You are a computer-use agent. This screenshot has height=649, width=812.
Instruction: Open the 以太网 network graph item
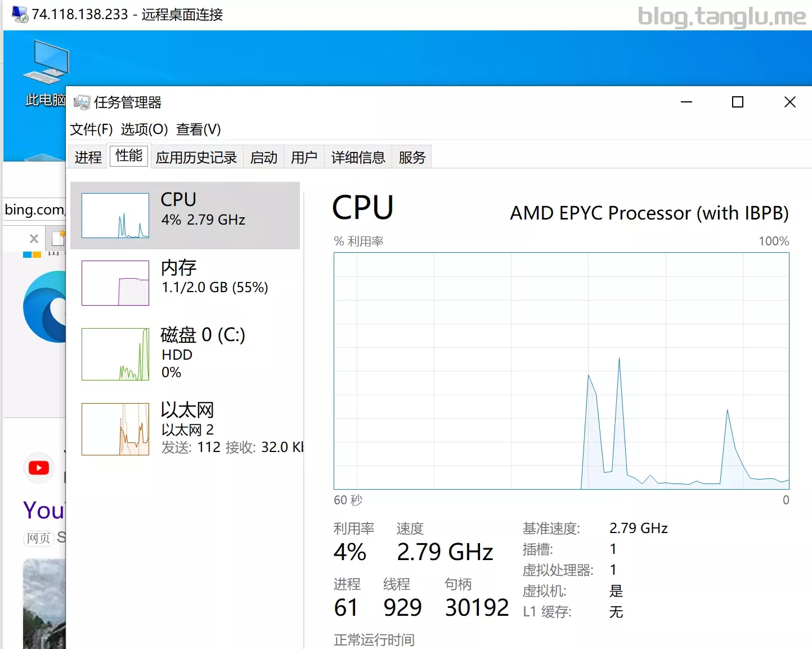point(185,428)
